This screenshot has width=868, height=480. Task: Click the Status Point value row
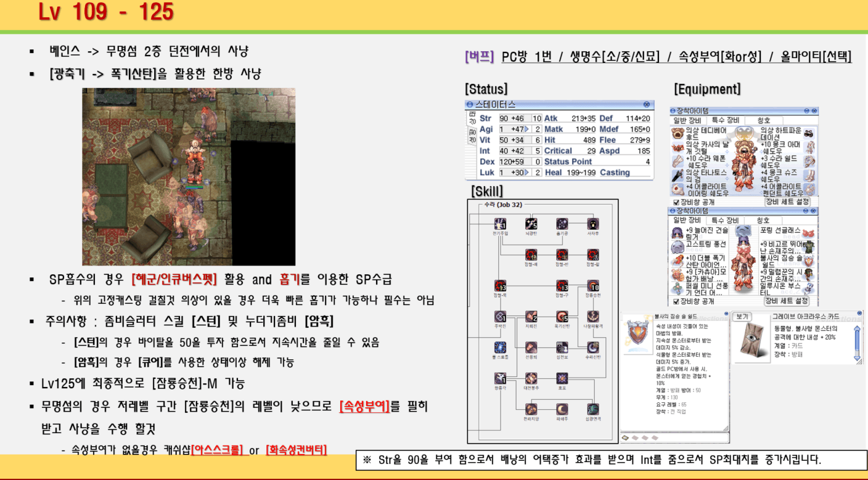coord(597,161)
